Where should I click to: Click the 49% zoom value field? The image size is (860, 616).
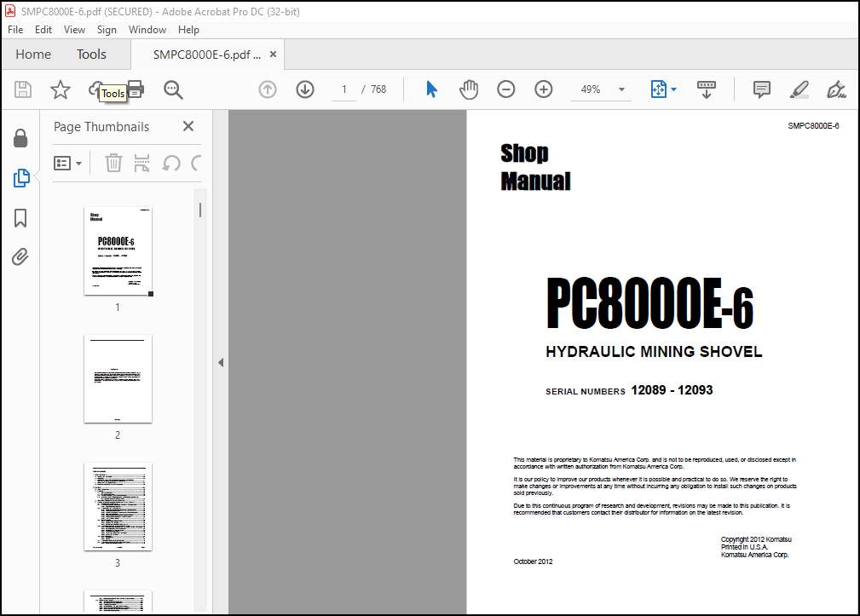[x=591, y=89]
